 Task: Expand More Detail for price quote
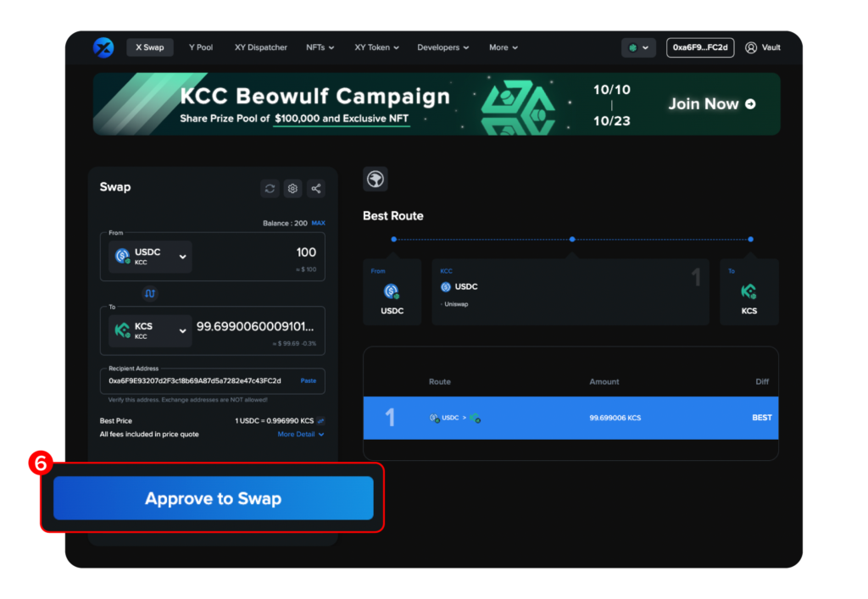(301, 434)
